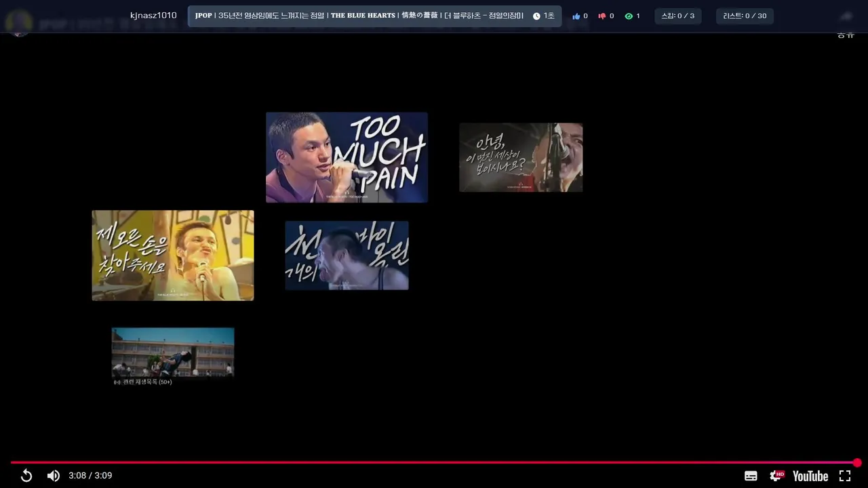This screenshot has height=488, width=868.
Task: Click the JPOP video title bar
Action: [x=374, y=16]
